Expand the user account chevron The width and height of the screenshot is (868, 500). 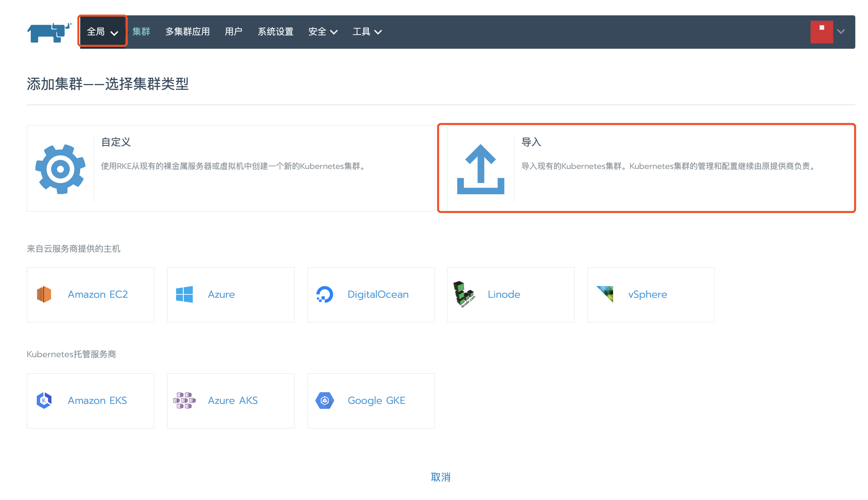point(841,32)
